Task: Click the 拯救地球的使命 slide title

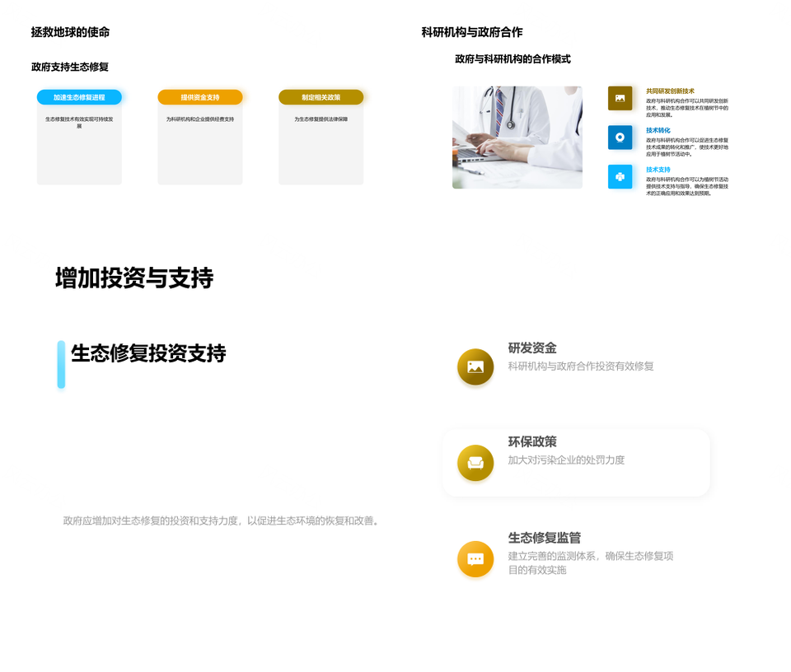Action: tap(70, 32)
